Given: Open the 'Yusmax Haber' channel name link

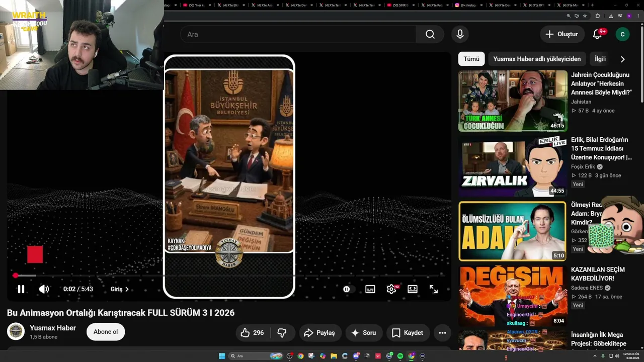Looking at the screenshot, I should click(53, 328).
